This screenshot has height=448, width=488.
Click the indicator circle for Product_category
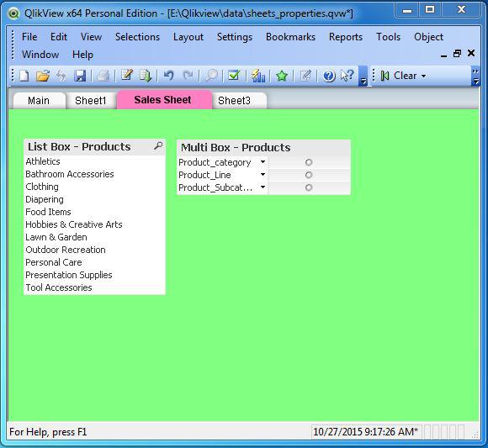point(309,162)
